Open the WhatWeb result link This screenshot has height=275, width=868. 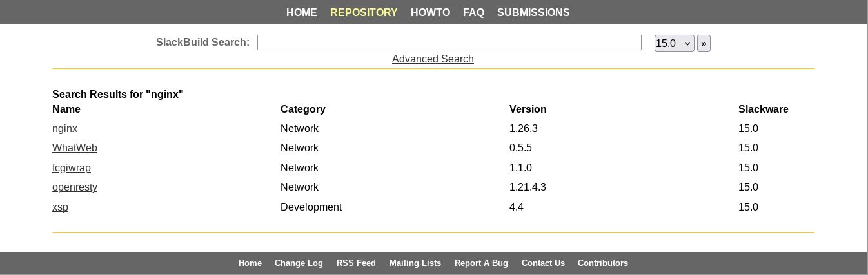[x=75, y=147]
